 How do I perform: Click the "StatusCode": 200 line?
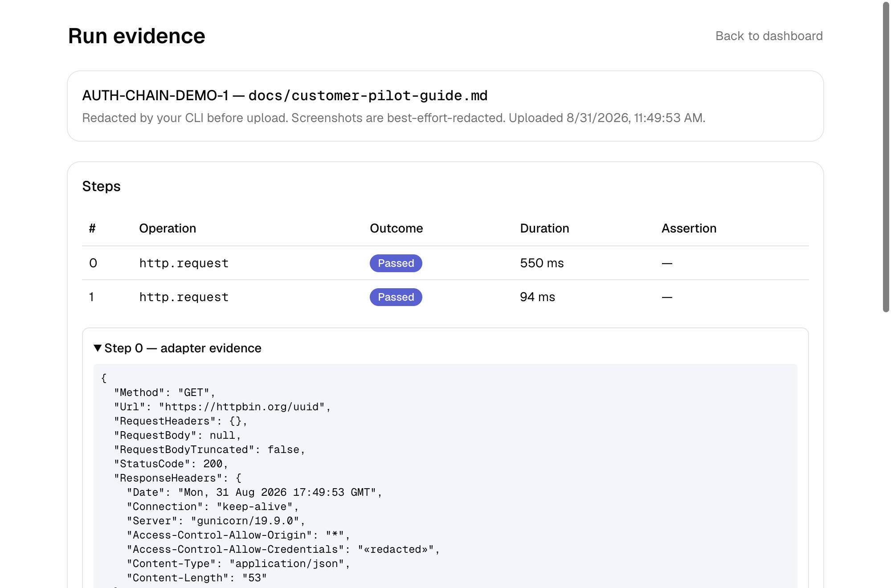click(171, 464)
